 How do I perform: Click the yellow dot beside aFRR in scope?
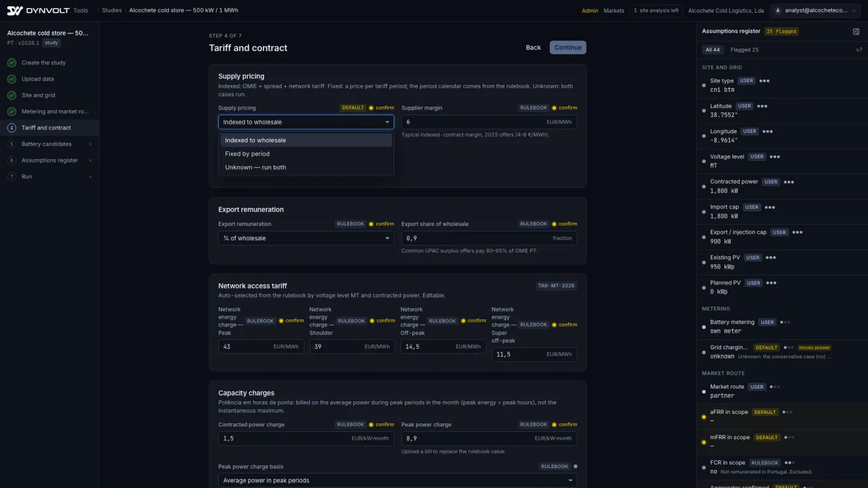pyautogui.click(x=704, y=417)
